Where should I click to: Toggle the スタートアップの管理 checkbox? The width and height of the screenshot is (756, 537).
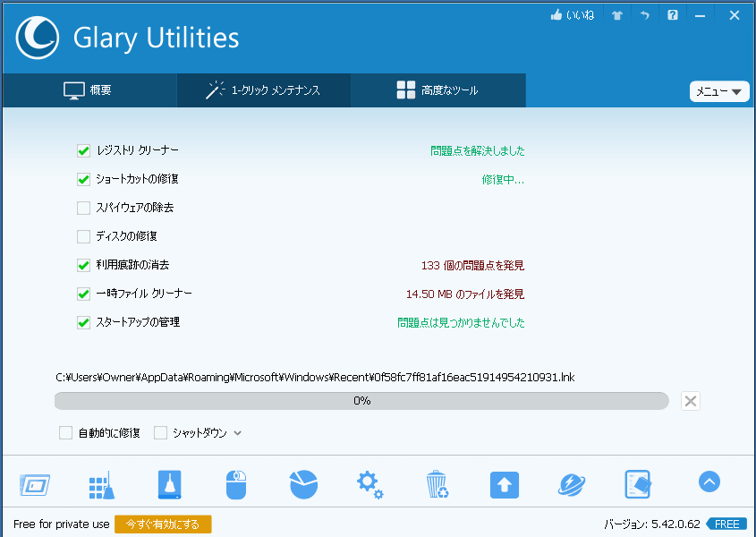[83, 322]
